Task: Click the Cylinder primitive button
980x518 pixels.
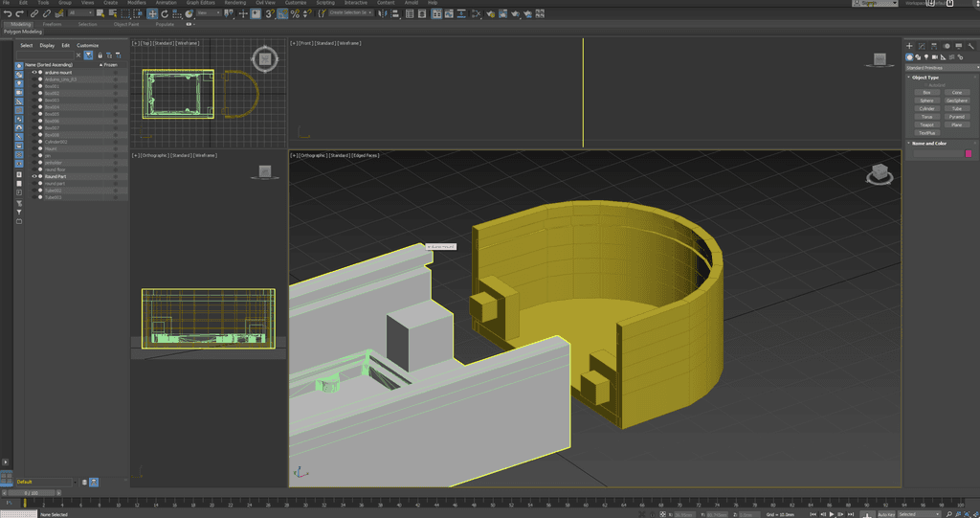Action: coord(925,108)
